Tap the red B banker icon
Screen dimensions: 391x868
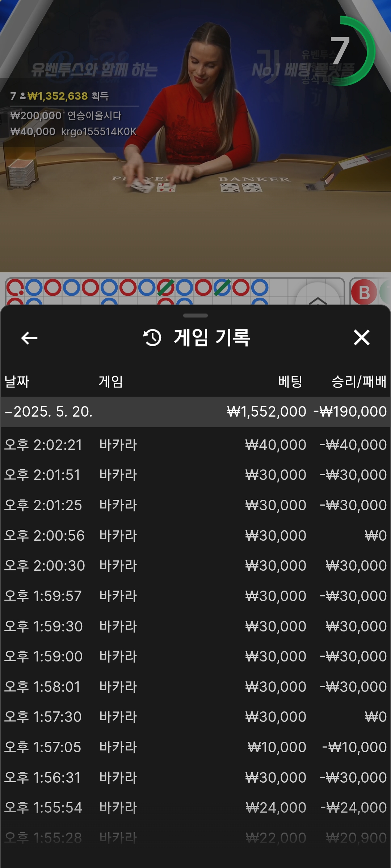pos(364,292)
